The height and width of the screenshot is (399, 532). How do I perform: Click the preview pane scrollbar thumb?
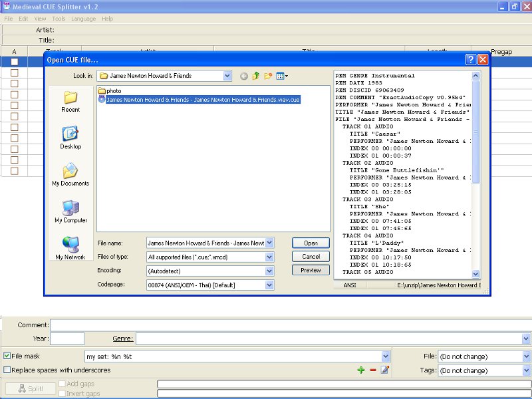(475, 132)
